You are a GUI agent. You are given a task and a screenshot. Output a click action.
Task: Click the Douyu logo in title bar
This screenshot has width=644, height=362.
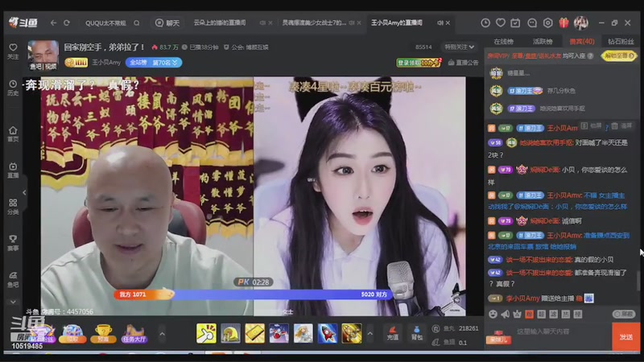point(23,23)
